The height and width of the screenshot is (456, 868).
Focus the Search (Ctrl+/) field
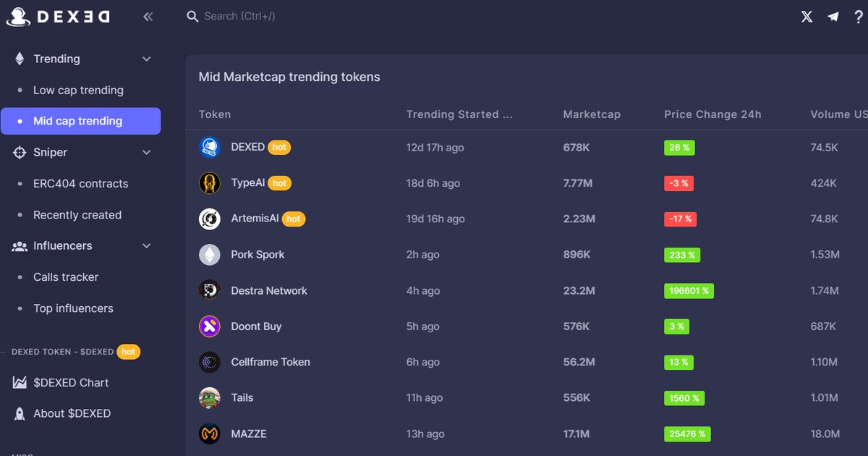pos(240,16)
